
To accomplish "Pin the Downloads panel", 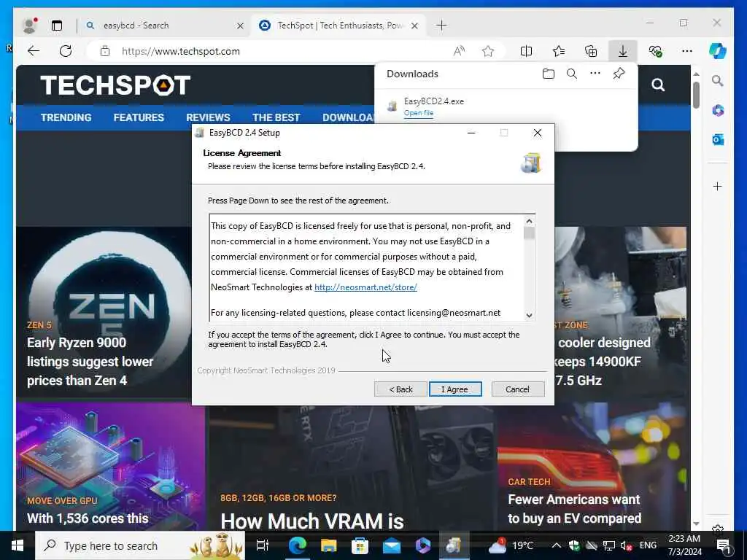I will tap(619, 74).
